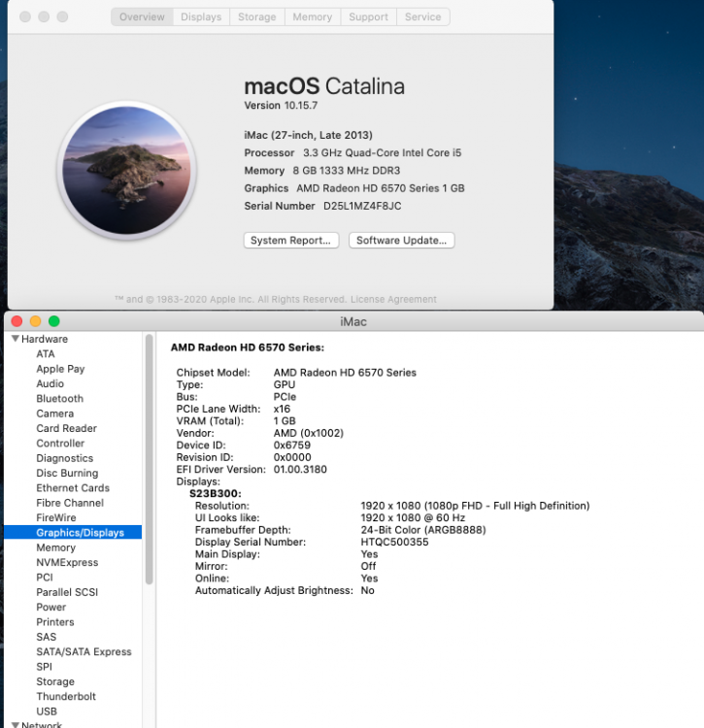Select Power in the sidebar
704x728 pixels.
click(51, 608)
